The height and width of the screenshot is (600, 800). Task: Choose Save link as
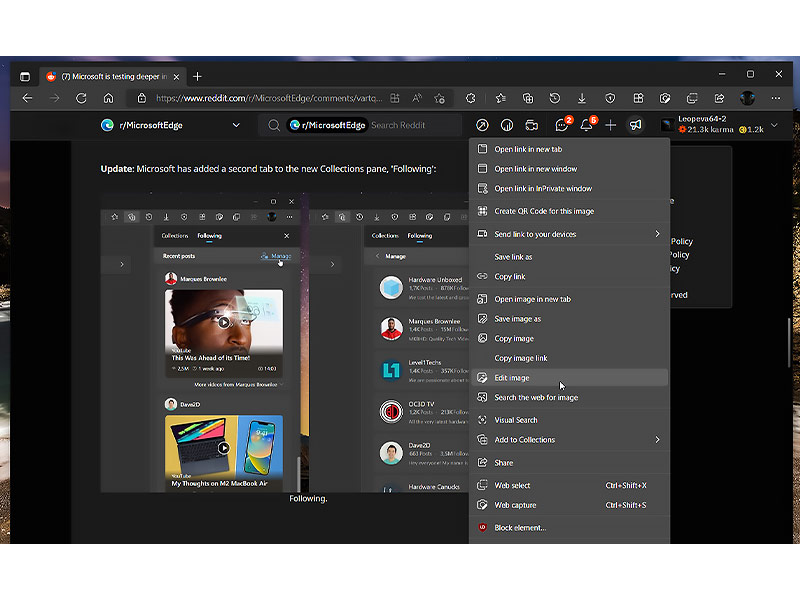click(569, 257)
